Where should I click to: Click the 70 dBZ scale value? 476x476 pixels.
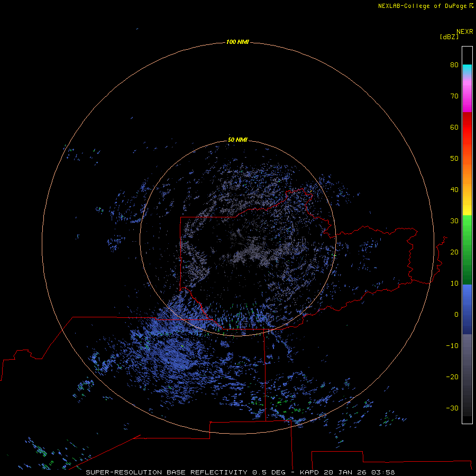454,96
